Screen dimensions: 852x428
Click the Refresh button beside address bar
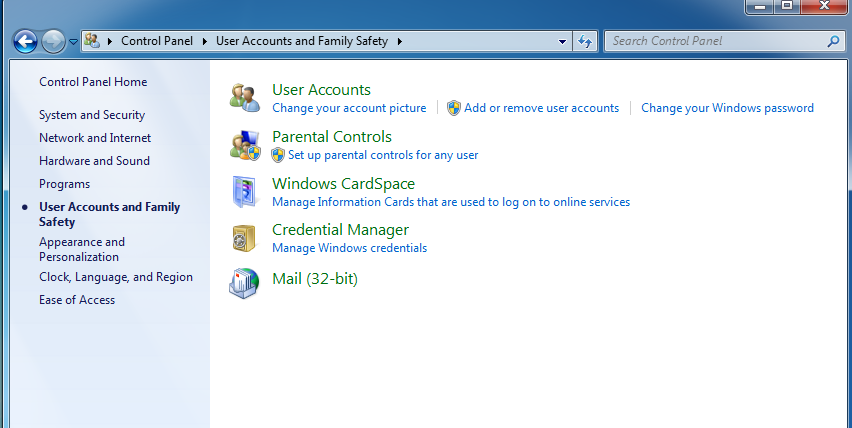[x=585, y=41]
